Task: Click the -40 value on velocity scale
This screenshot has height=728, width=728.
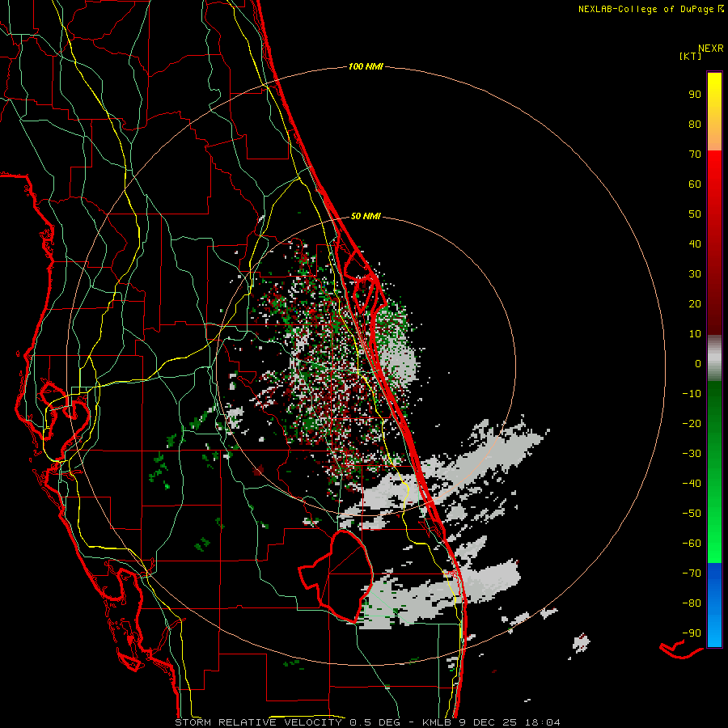Action: (692, 484)
